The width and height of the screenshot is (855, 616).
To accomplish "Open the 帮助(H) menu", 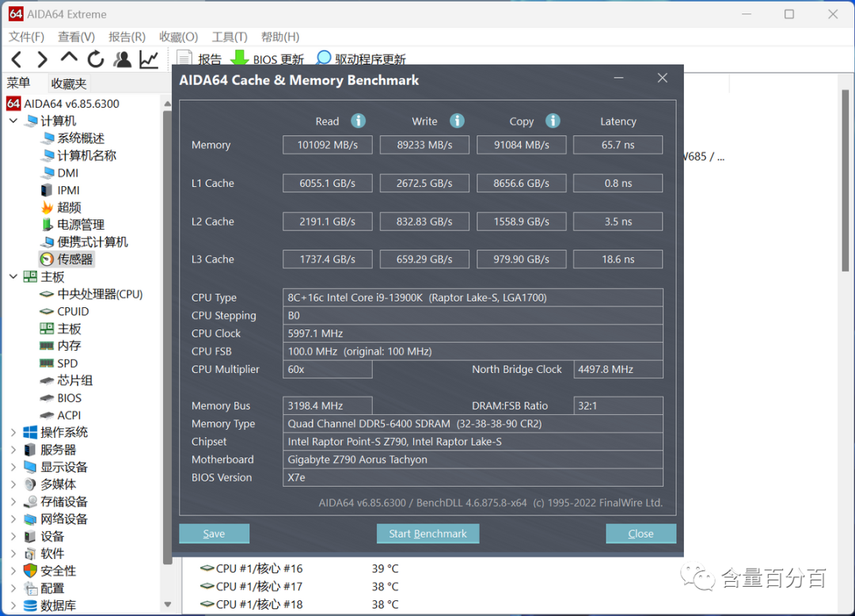I will click(280, 36).
